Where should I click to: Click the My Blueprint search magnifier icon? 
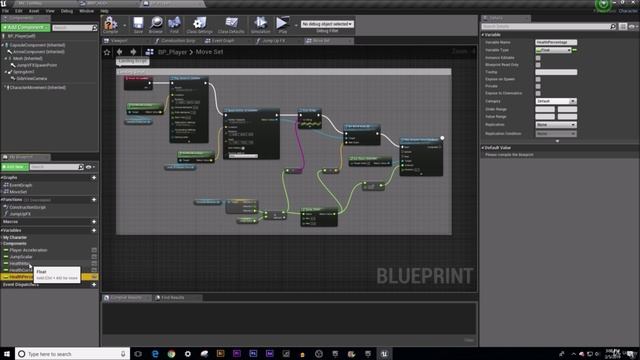click(80, 167)
